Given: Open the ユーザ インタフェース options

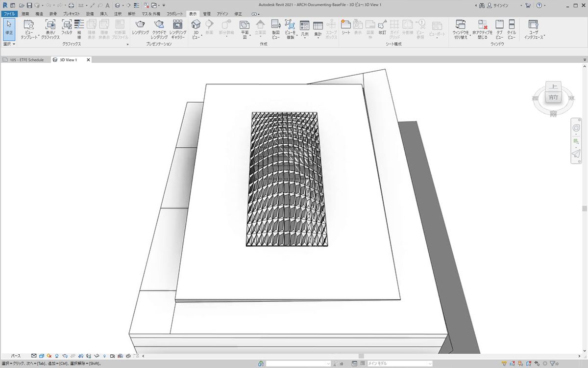Looking at the screenshot, I should 534,29.
